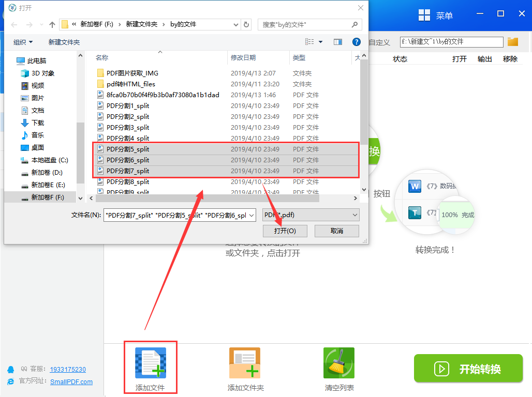Open the SmallPDF.com website link
Screen dimensions: 532x397
[71, 381]
